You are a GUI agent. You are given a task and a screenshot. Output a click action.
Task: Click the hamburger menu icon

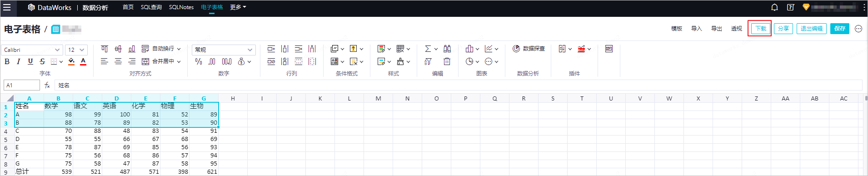click(7, 7)
